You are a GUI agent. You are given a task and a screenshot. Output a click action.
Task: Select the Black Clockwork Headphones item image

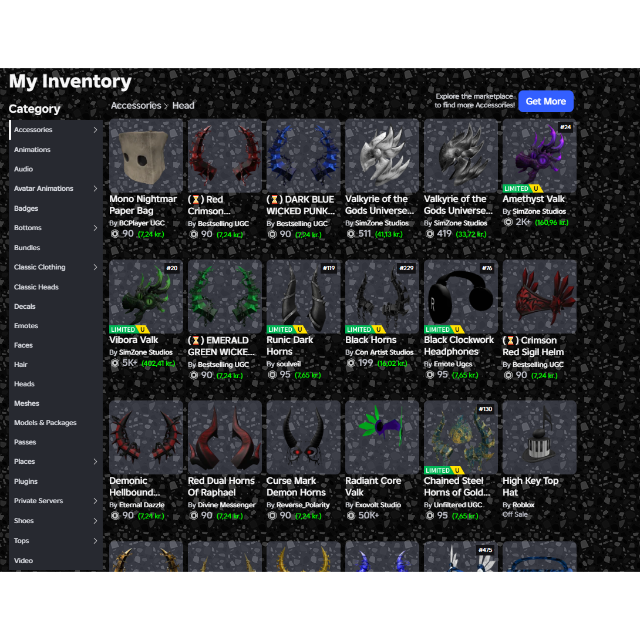click(461, 297)
